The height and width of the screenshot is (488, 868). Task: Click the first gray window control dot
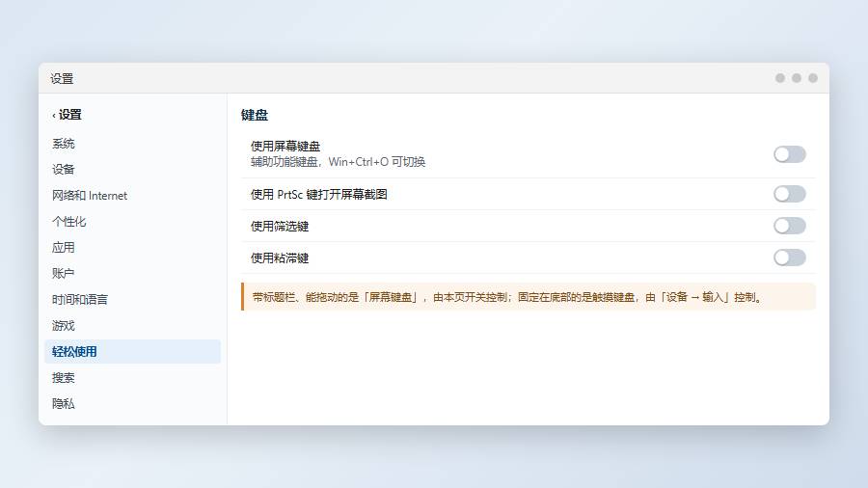coord(780,78)
